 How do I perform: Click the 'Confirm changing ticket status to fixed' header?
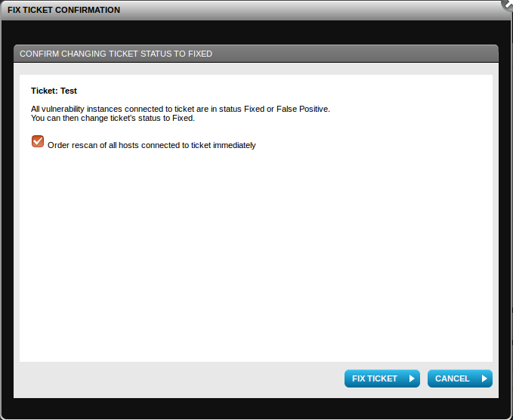point(256,54)
